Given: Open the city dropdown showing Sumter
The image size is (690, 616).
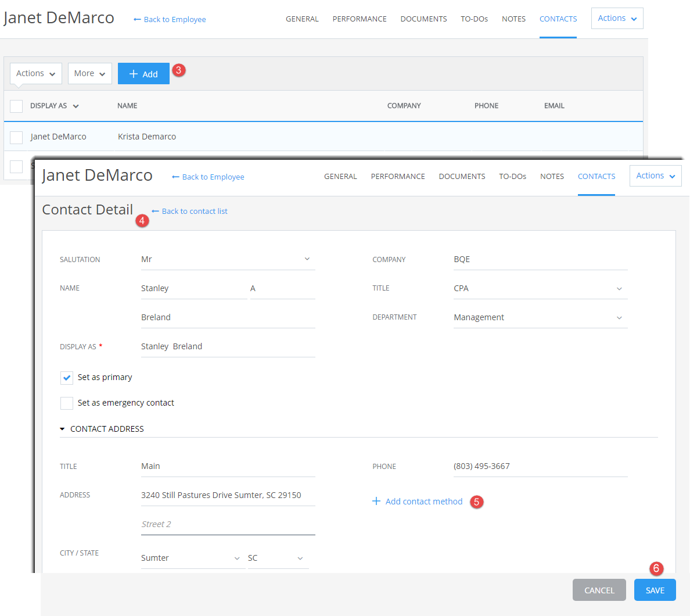Looking at the screenshot, I should point(193,558).
